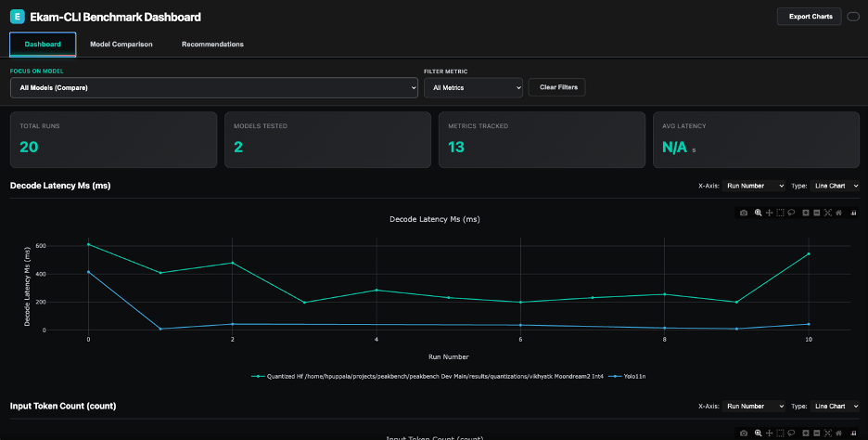Screen dimensions: 868x440
Task: Activate the Pan tool on Decode Latency chart
Action: [x=769, y=213]
